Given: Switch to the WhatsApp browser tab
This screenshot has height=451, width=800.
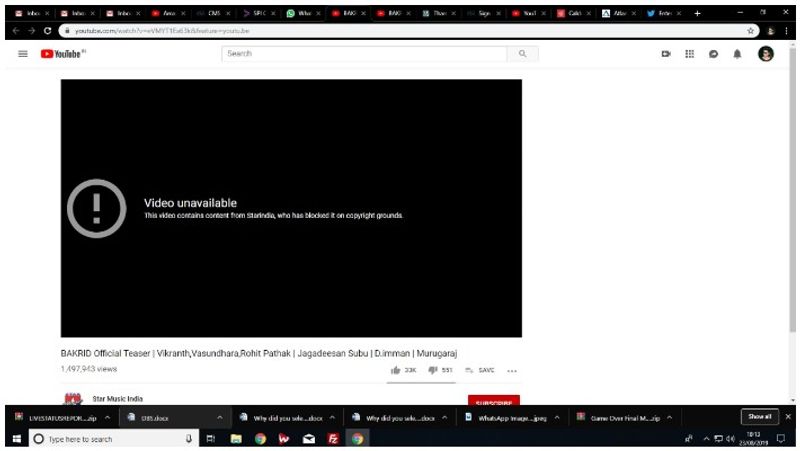Looking at the screenshot, I should coord(298,13).
